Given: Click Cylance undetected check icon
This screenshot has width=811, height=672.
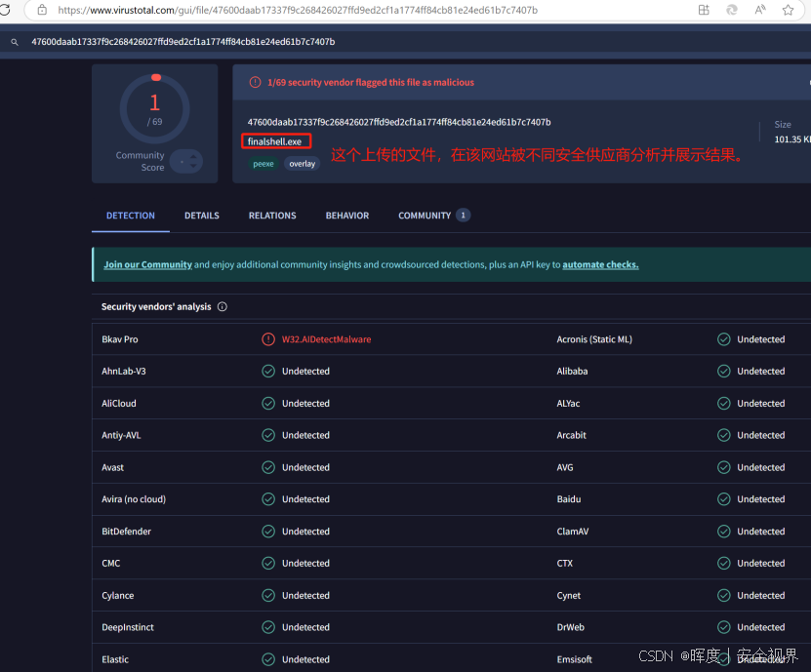Looking at the screenshot, I should (268, 596).
